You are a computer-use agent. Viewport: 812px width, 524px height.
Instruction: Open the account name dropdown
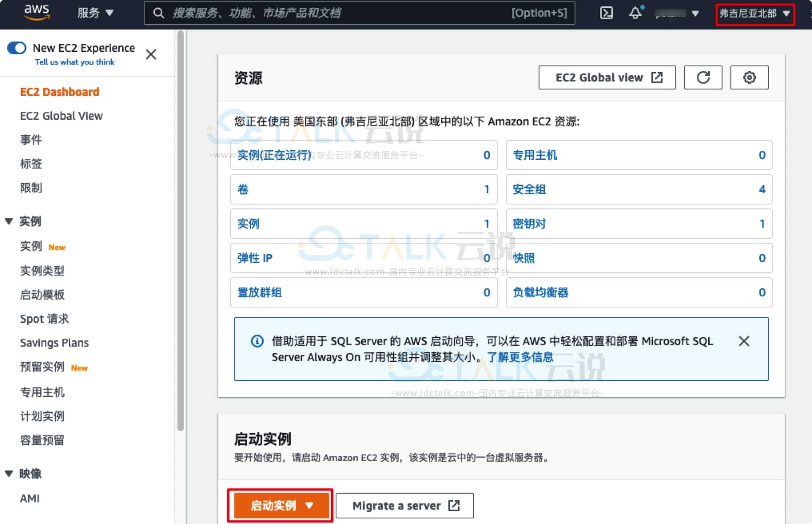[x=677, y=14]
